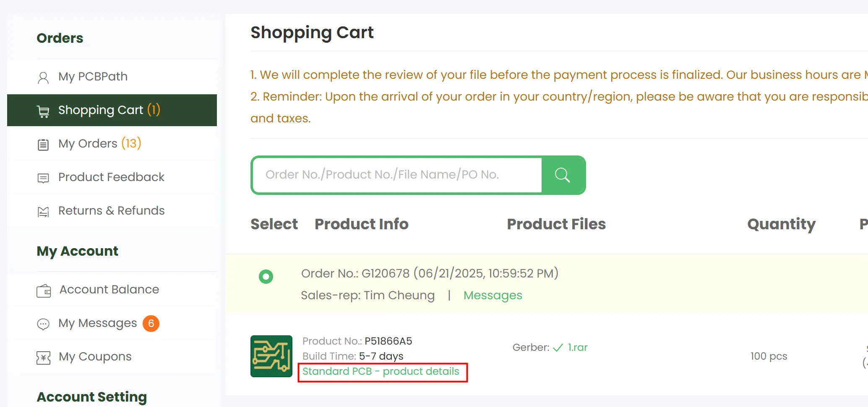The width and height of the screenshot is (868, 407).
Task: Click the green PCB product thumbnail
Action: [x=271, y=356]
